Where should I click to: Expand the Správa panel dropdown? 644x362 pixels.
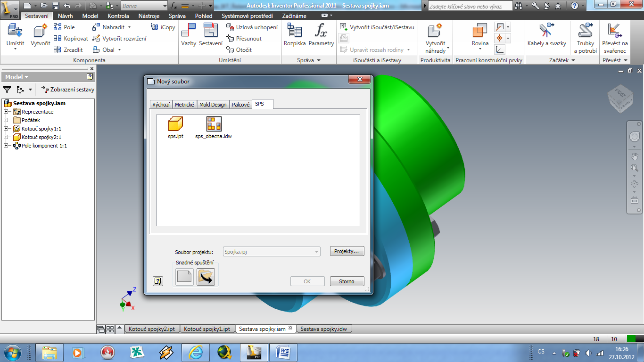pos(319,60)
